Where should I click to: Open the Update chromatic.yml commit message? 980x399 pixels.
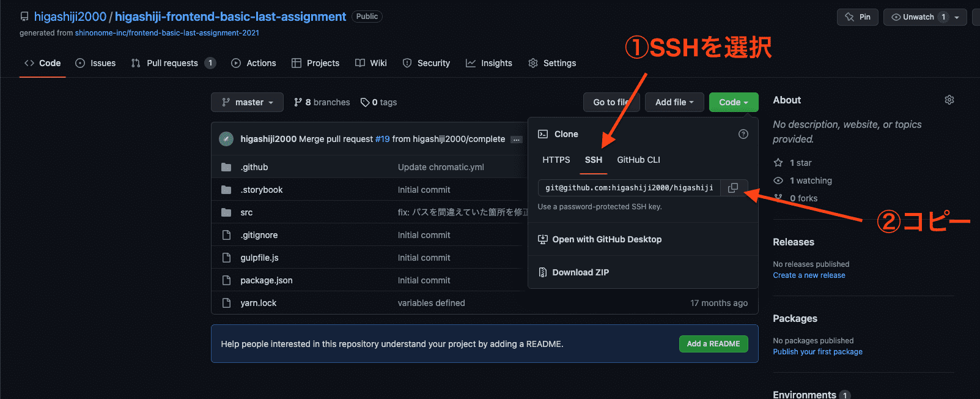click(x=441, y=167)
